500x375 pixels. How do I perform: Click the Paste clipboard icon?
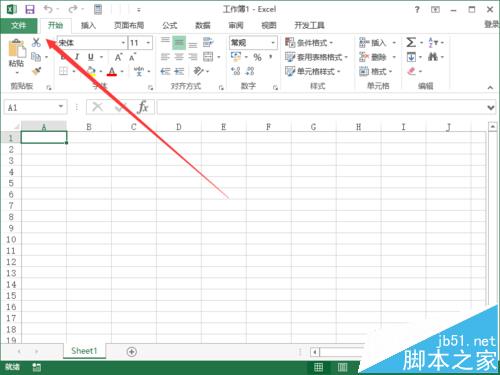coord(17,48)
